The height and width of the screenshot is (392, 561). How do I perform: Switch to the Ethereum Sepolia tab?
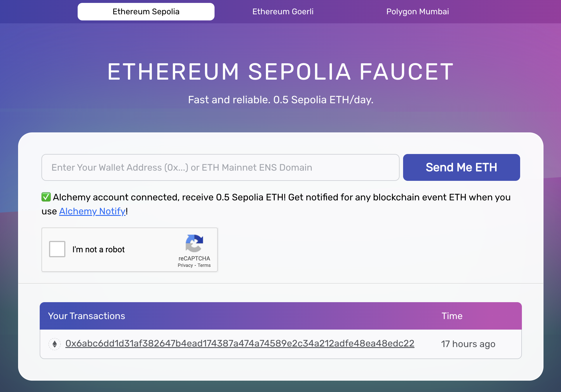[146, 12]
